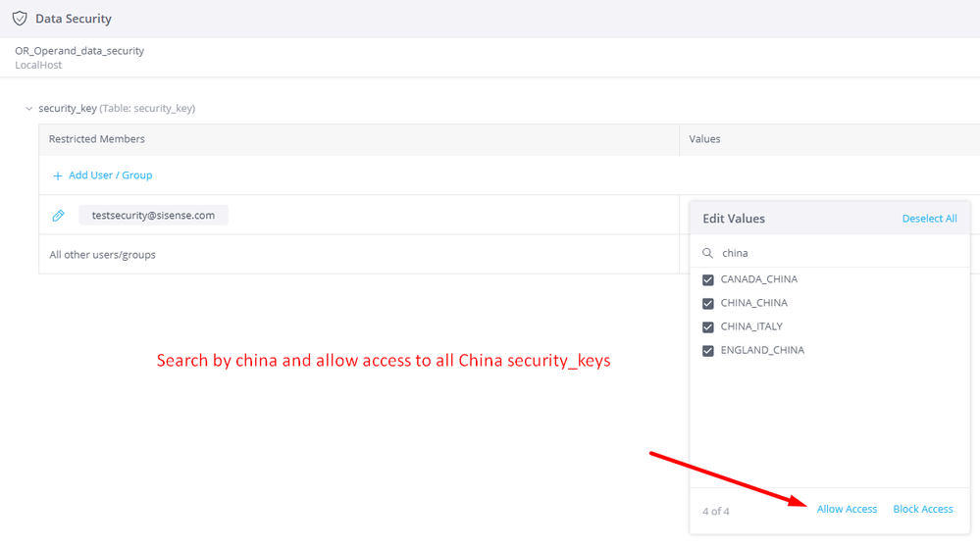
Task: Click the search field containing "china"
Action: [834, 253]
